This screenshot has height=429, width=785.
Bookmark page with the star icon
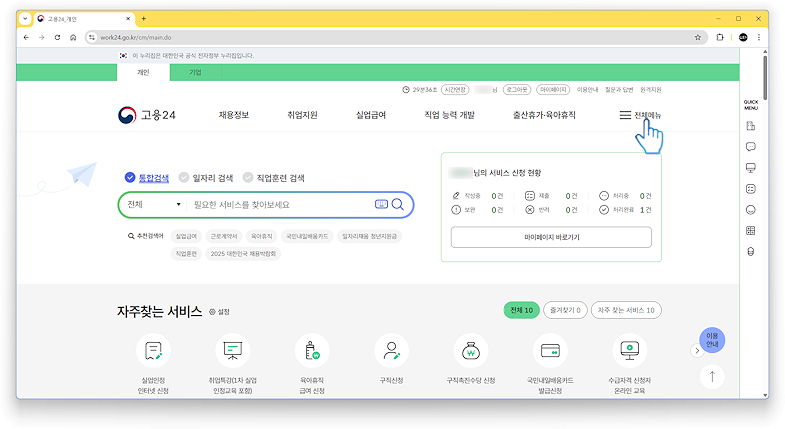point(698,38)
